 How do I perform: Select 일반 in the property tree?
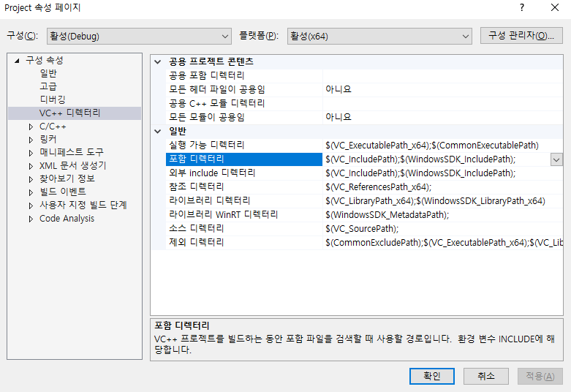coord(48,73)
